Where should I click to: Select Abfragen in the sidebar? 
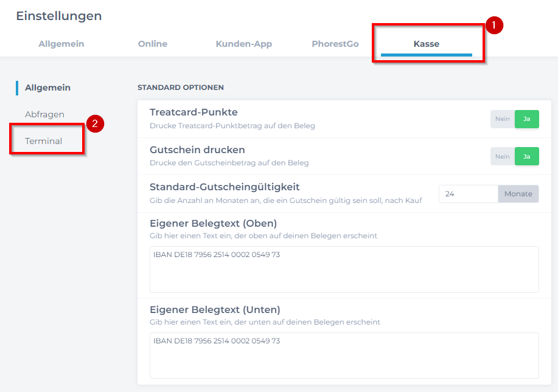point(44,114)
